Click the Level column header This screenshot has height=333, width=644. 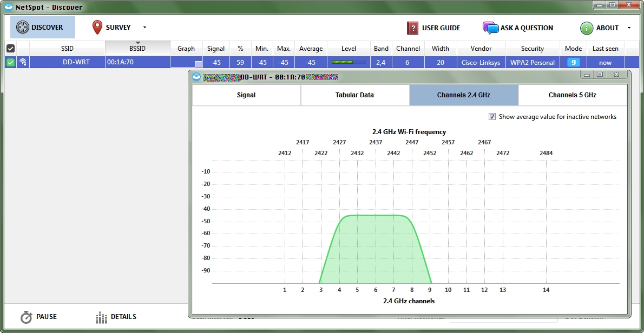pos(349,49)
